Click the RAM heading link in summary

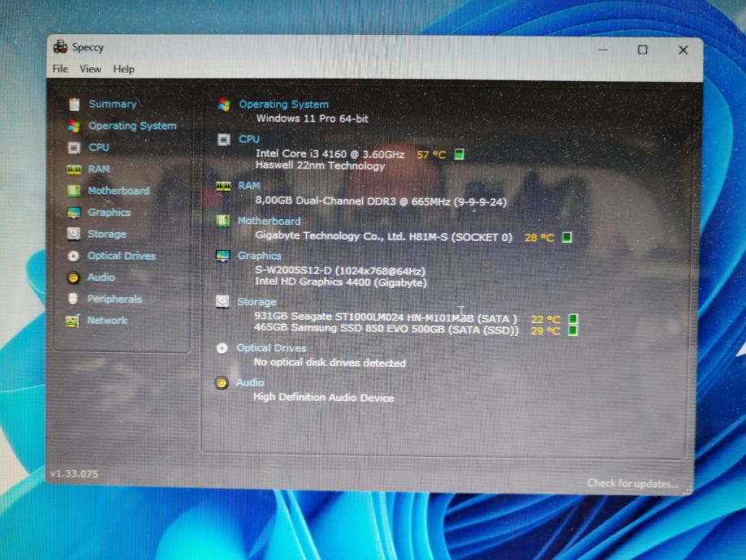pos(249,186)
